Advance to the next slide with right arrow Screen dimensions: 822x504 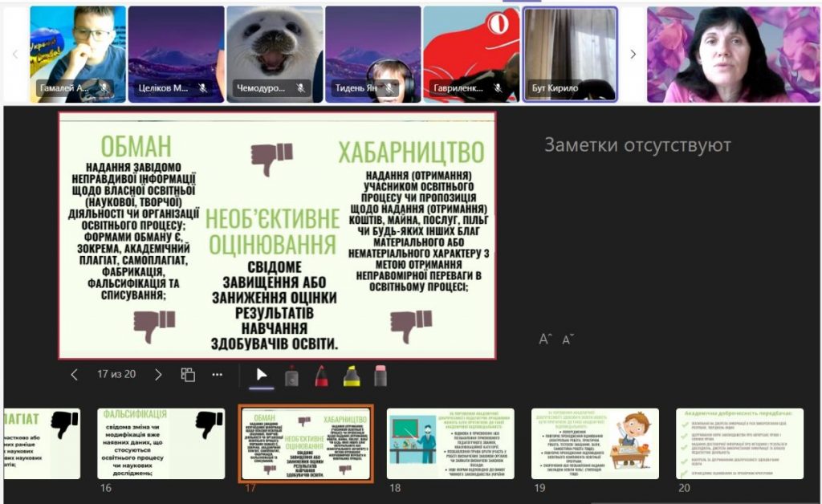tap(158, 374)
